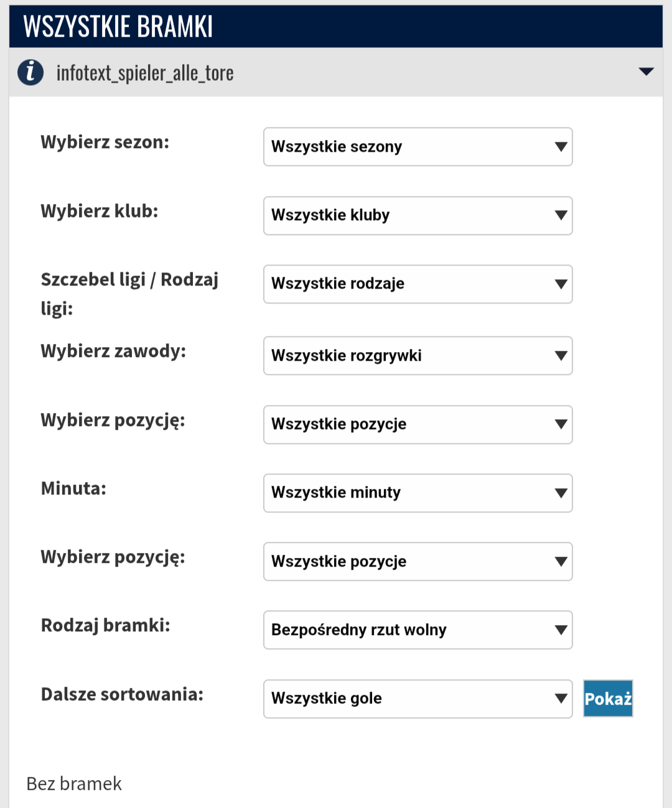The width and height of the screenshot is (672, 808).
Task: Open the Wszystkie gole sorting dropdown
Action: [417, 699]
